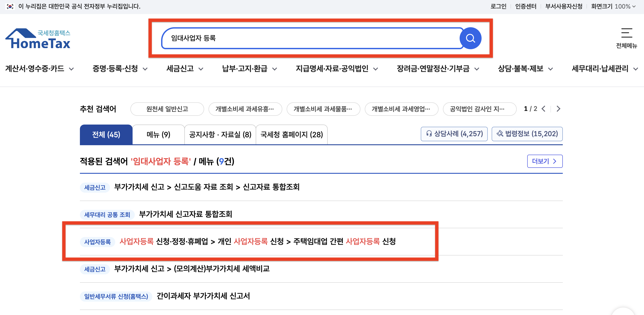Click the 인증센터 link

tap(525, 6)
